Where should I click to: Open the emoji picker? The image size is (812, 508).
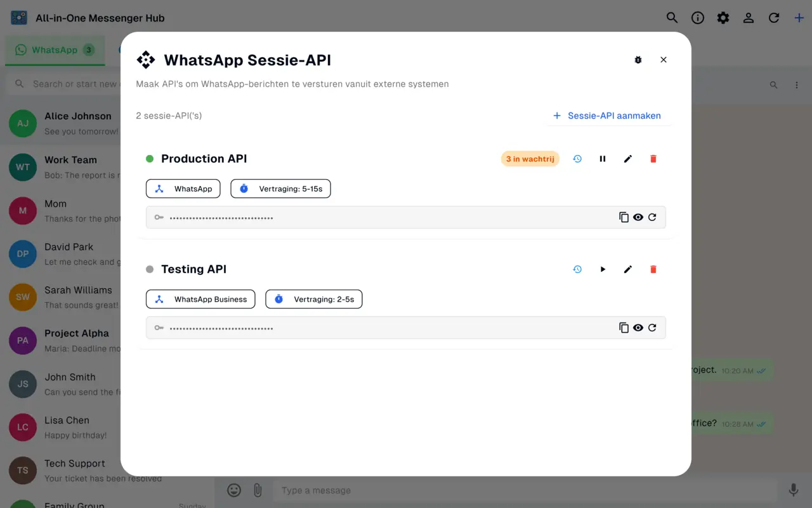(x=234, y=490)
